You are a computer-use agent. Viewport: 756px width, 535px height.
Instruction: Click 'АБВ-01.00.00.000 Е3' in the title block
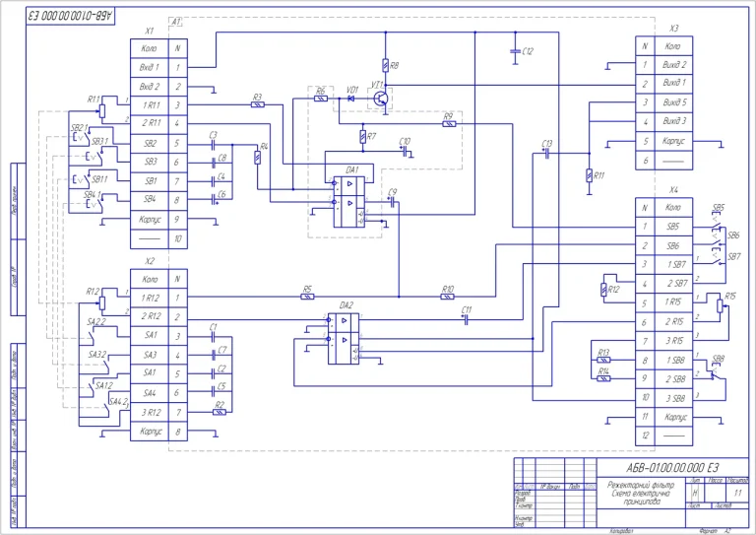[672, 467]
